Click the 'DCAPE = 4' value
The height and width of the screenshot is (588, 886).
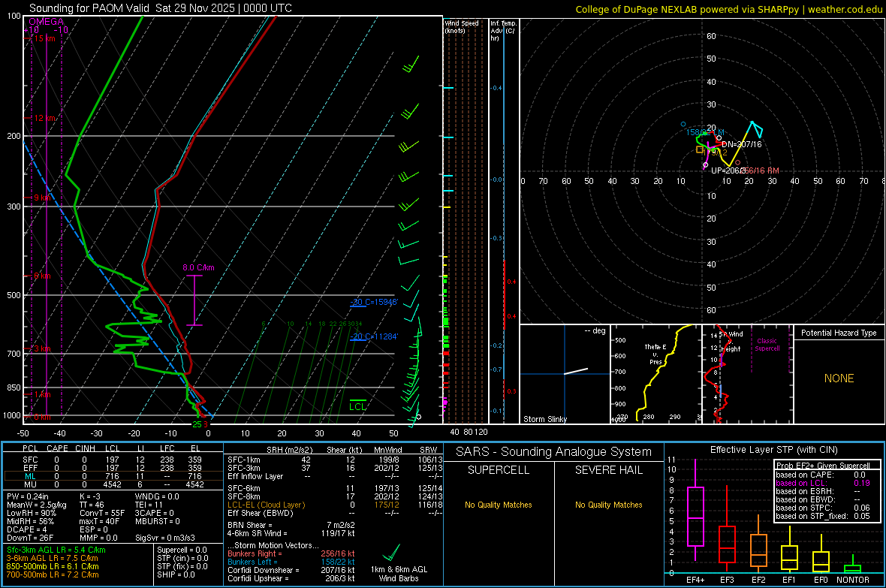tap(26, 529)
